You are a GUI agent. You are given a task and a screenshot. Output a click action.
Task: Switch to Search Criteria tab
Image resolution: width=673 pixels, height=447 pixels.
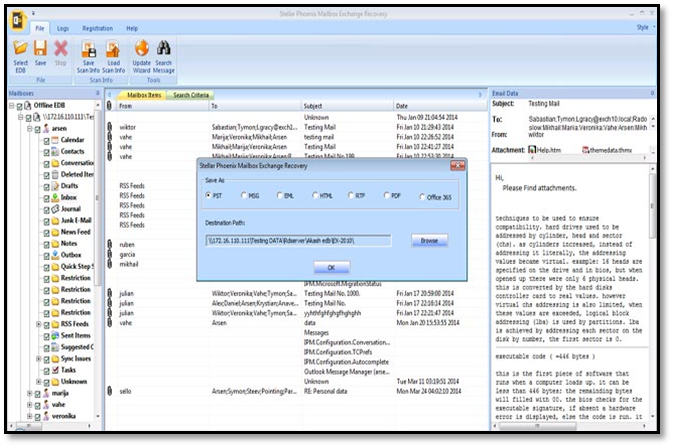coord(191,95)
